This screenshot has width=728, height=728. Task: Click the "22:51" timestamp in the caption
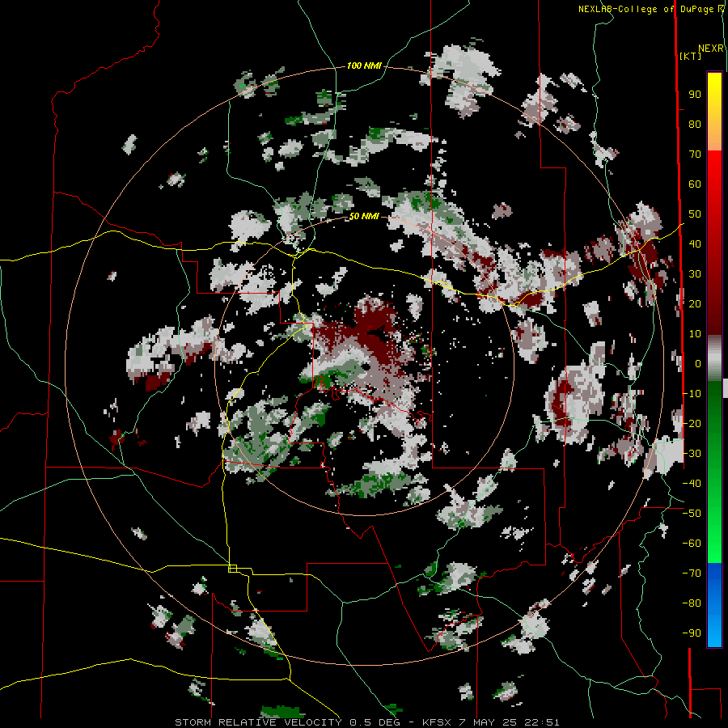542,722
